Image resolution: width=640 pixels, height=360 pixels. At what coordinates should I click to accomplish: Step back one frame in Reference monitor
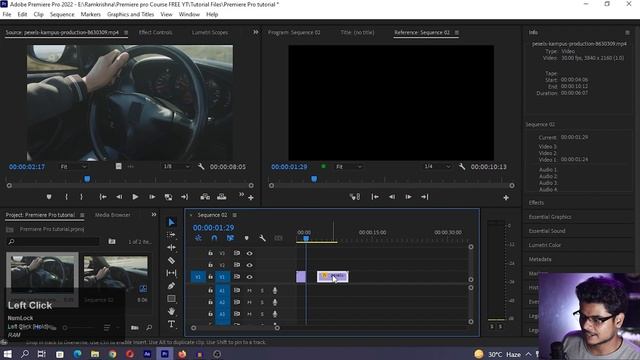392,197
